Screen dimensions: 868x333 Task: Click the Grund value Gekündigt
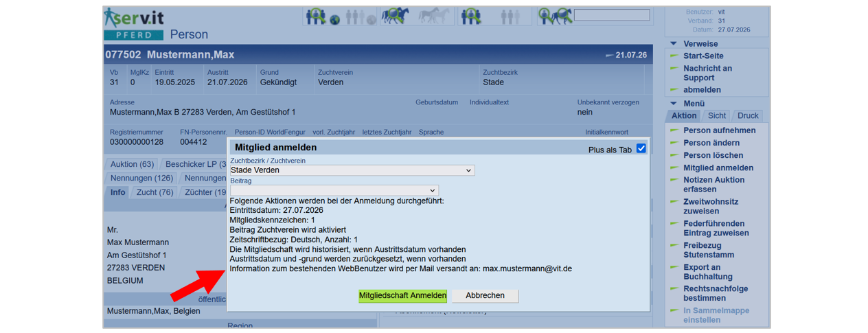click(278, 82)
